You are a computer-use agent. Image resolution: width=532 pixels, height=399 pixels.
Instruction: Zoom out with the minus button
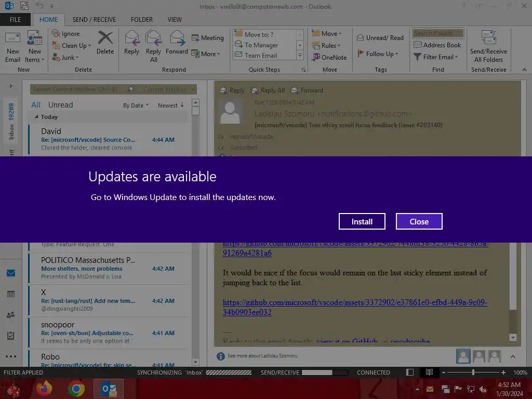click(x=443, y=372)
